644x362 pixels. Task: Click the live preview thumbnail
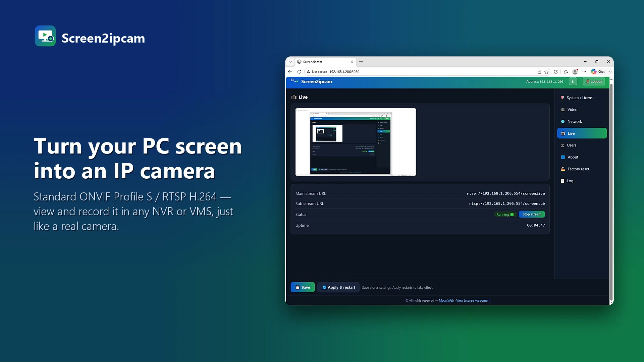click(356, 142)
